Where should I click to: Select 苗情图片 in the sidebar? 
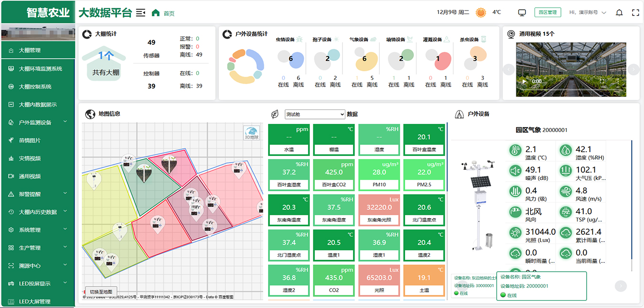tap(30, 141)
